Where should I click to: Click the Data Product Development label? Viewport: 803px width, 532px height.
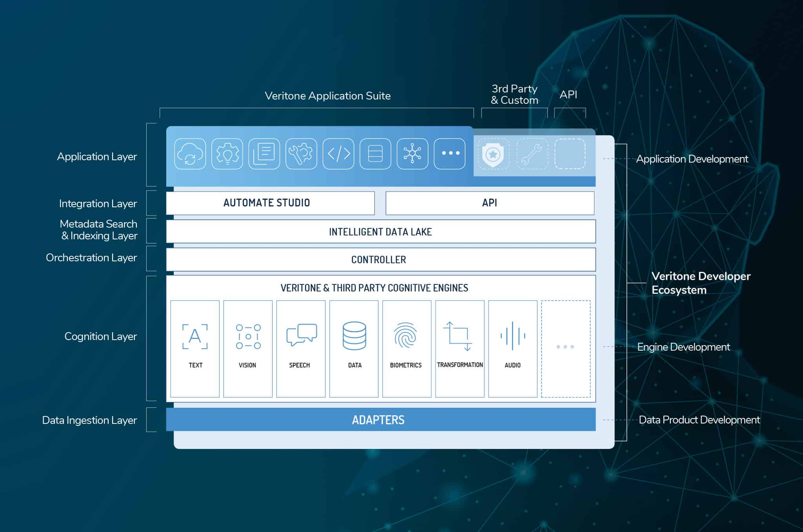click(x=699, y=420)
